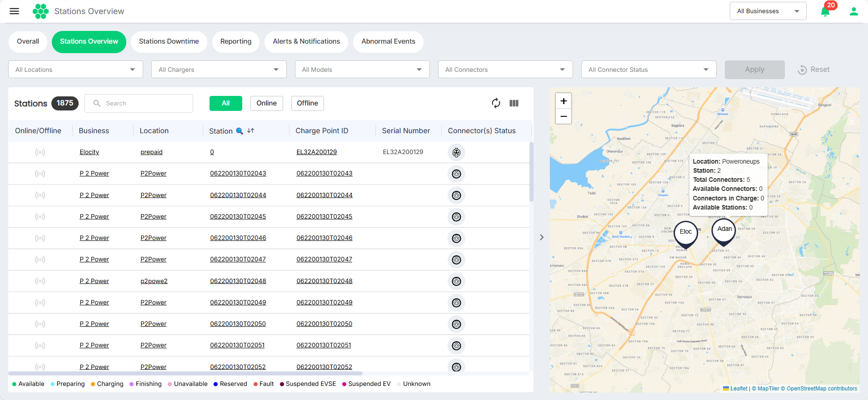Zoom out on the map
Viewport: 868px width, 400px height.
[x=564, y=116]
